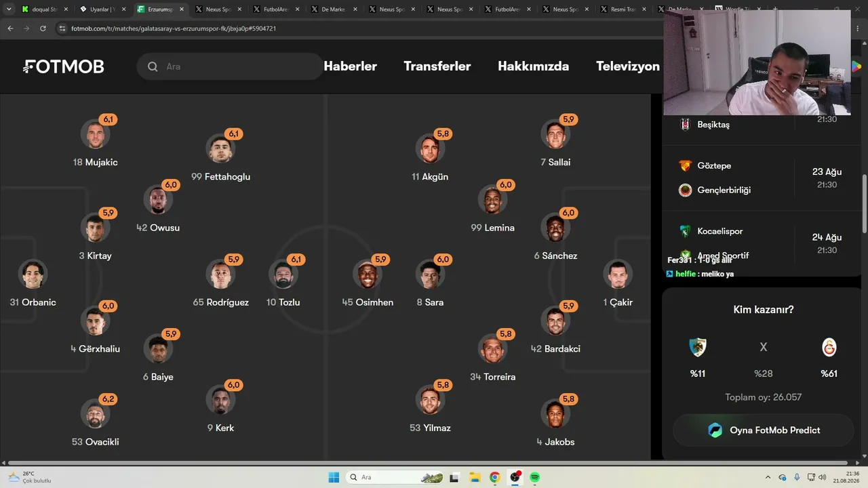The width and height of the screenshot is (868, 488).
Task: Open goalkeeper Orbanic's avatar
Action: point(33,274)
